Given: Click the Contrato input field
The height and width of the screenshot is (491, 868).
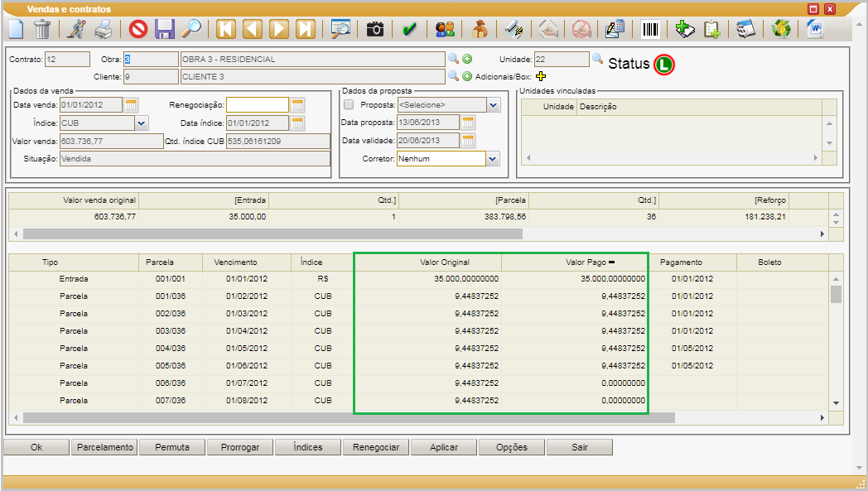Looking at the screenshot, I should (x=67, y=60).
